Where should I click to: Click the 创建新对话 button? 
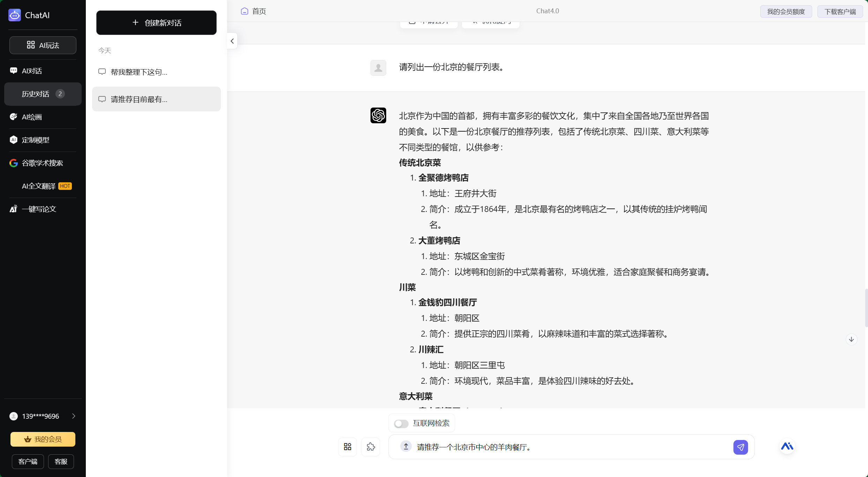coord(156,23)
